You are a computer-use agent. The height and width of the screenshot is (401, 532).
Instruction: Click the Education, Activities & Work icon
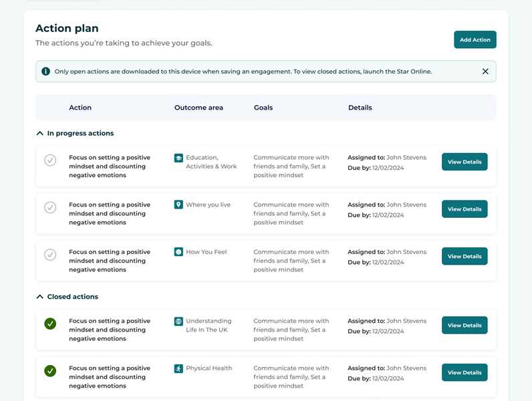click(x=178, y=158)
